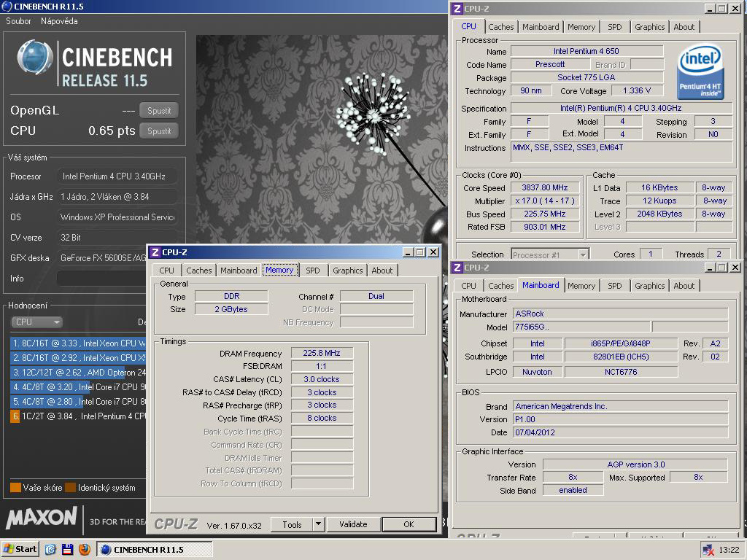Click the CINEBENCH R11.5 taskbar button
Image resolution: width=747 pixels, height=560 pixels.
tap(155, 550)
